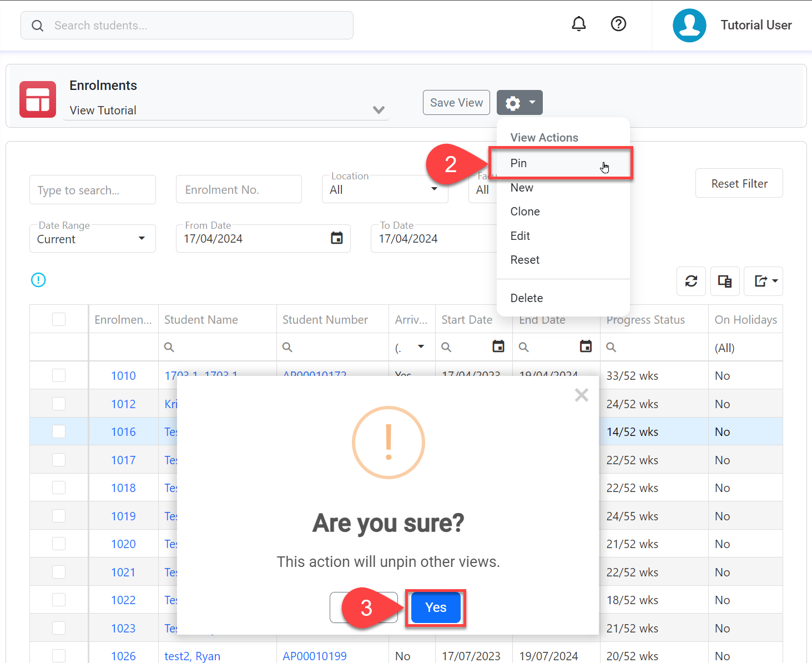Choose Clone from View Actions menu
This screenshot has width=812, height=663.
pyautogui.click(x=563, y=212)
